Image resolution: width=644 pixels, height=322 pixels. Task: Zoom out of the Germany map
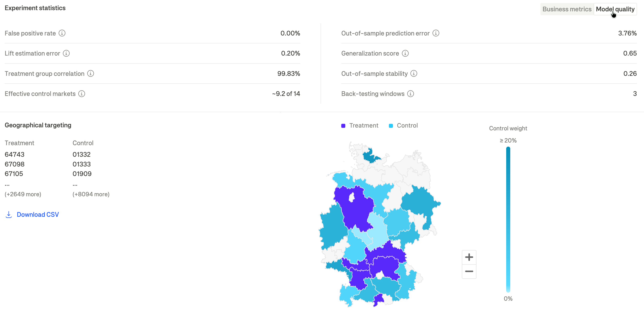pyautogui.click(x=469, y=272)
